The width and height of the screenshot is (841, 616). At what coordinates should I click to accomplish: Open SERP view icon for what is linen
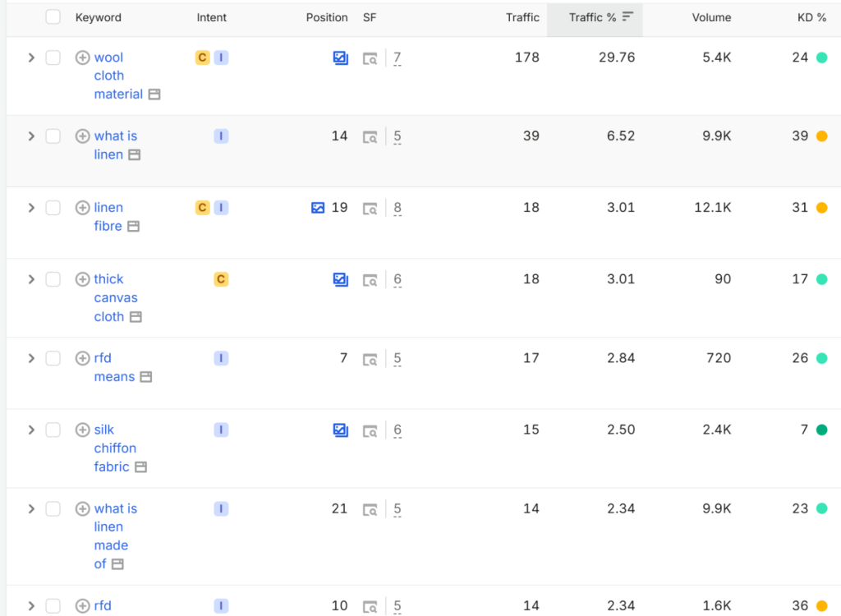tap(370, 137)
